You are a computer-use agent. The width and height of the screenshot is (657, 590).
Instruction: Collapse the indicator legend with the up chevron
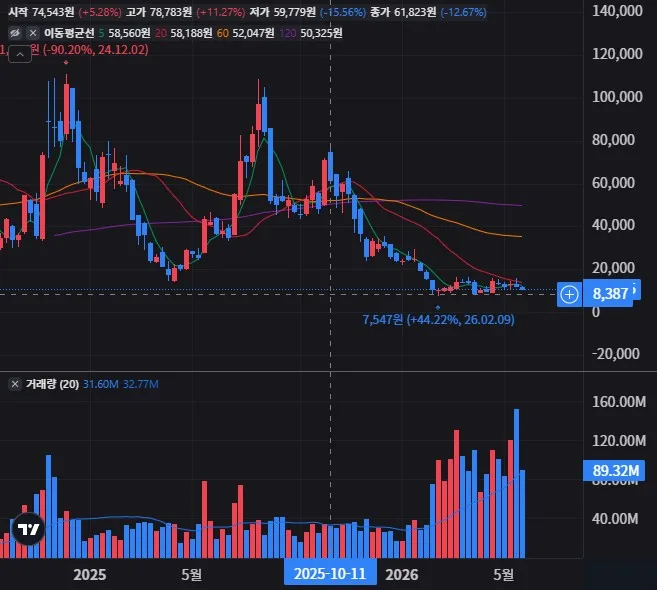click(20, 54)
